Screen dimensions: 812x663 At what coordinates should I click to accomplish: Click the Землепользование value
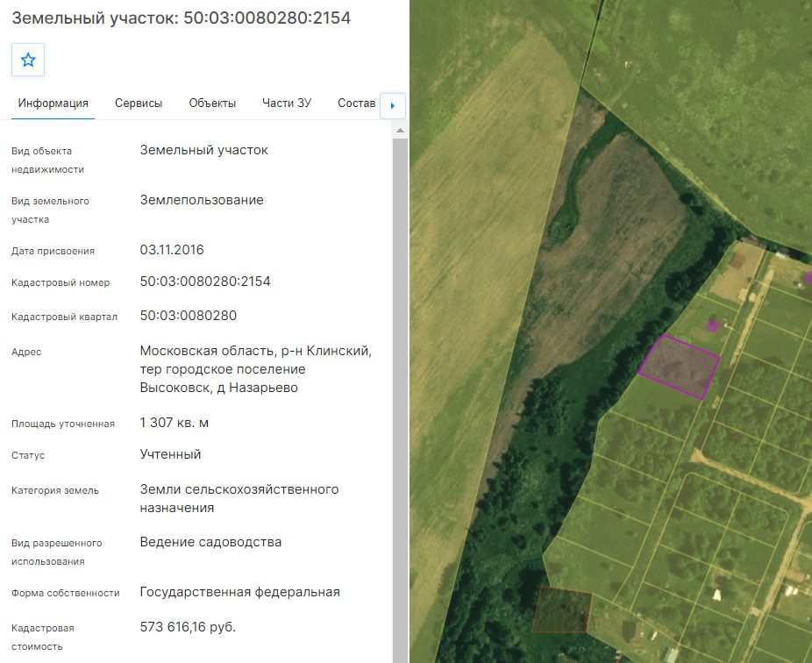point(202,200)
